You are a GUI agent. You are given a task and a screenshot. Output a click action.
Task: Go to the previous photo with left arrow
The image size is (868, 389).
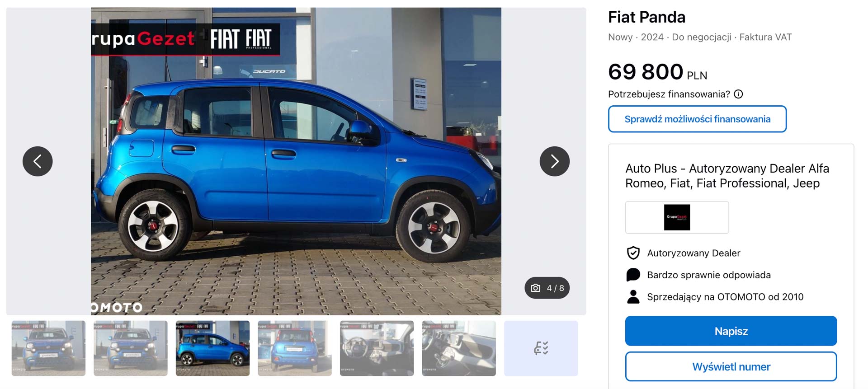tap(38, 161)
